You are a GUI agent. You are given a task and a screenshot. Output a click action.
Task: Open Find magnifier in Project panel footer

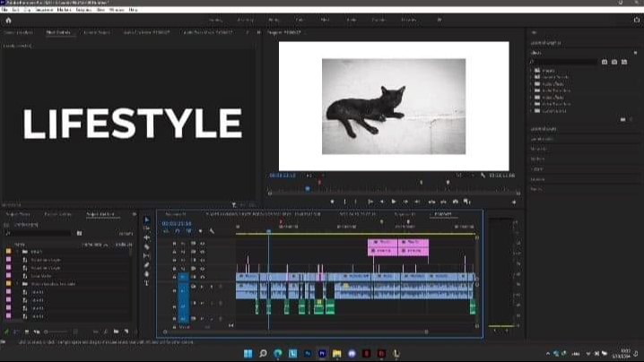pos(106,332)
